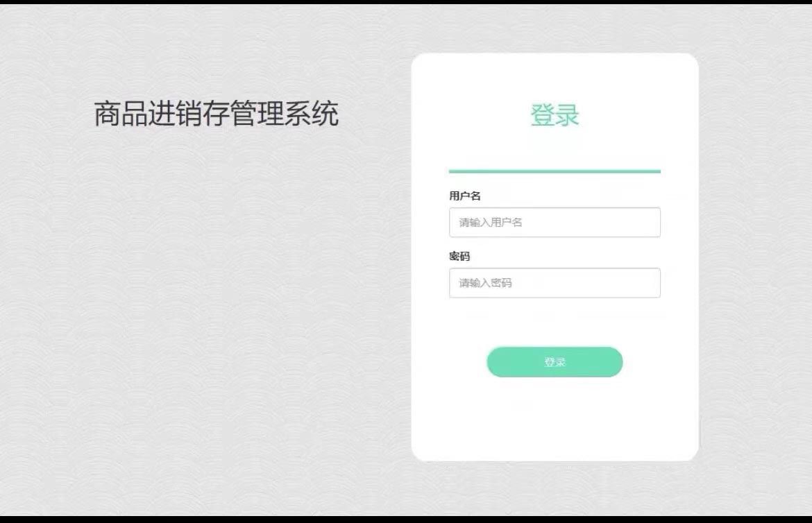Screen dimensions: 812x523
Task: Click the right end of the password box
Action: pos(650,283)
